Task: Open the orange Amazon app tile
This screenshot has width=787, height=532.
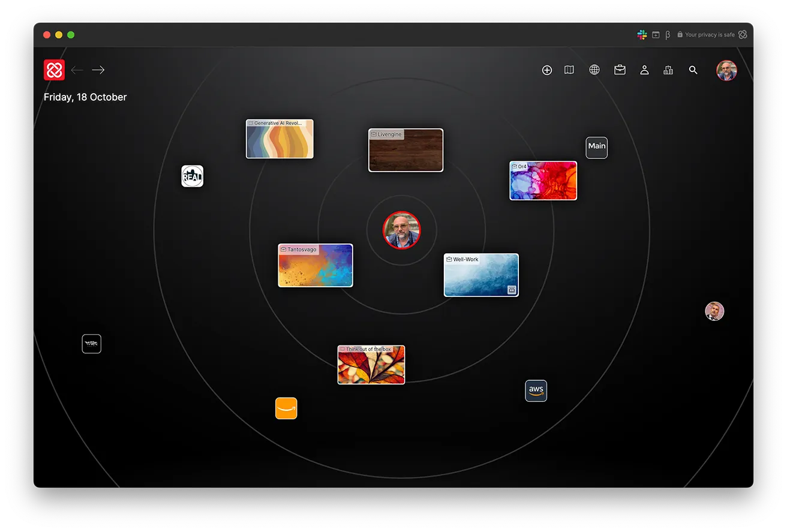Action: [x=286, y=408]
